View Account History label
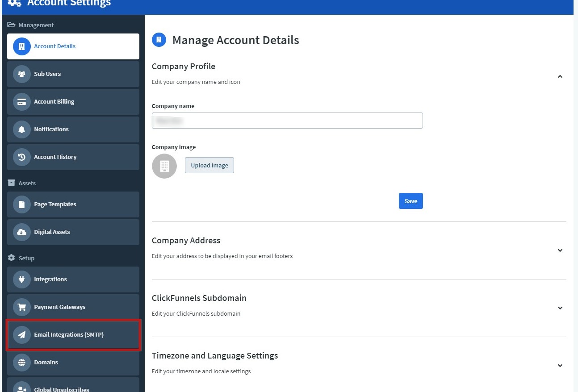 [55, 157]
